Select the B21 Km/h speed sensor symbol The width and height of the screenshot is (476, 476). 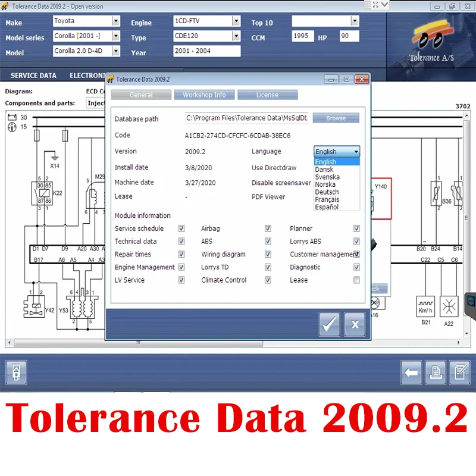click(425, 306)
